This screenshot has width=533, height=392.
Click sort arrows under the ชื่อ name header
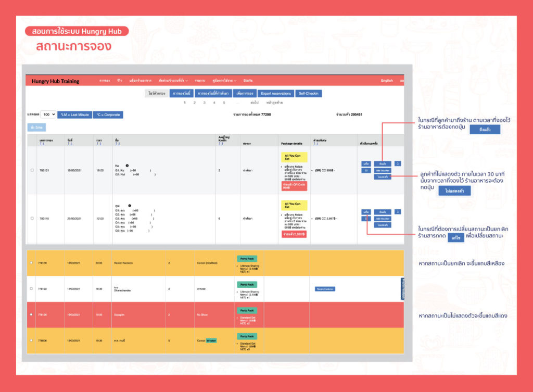click(118, 144)
